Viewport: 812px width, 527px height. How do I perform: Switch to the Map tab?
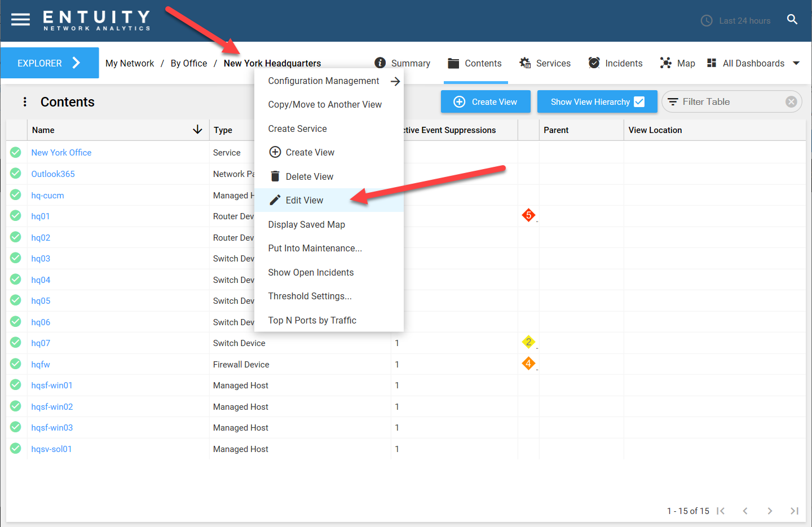coord(678,63)
